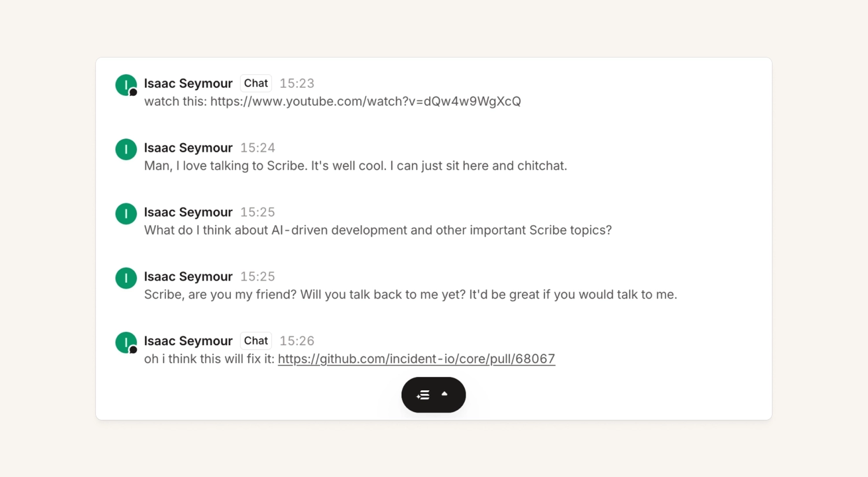Image resolution: width=868 pixels, height=477 pixels.
Task: Select the 15:26 timestamp
Action: click(x=297, y=341)
